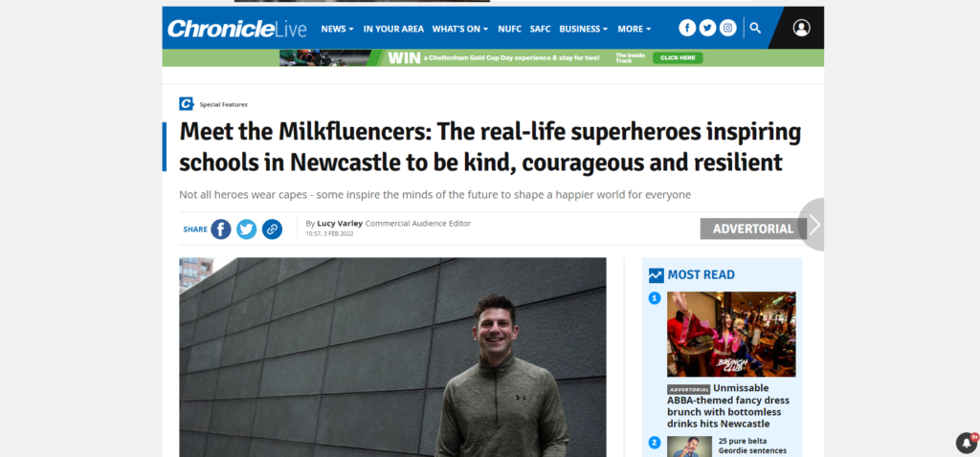Open the notifications bell icon
Image resolution: width=980 pixels, height=457 pixels.
(x=967, y=444)
